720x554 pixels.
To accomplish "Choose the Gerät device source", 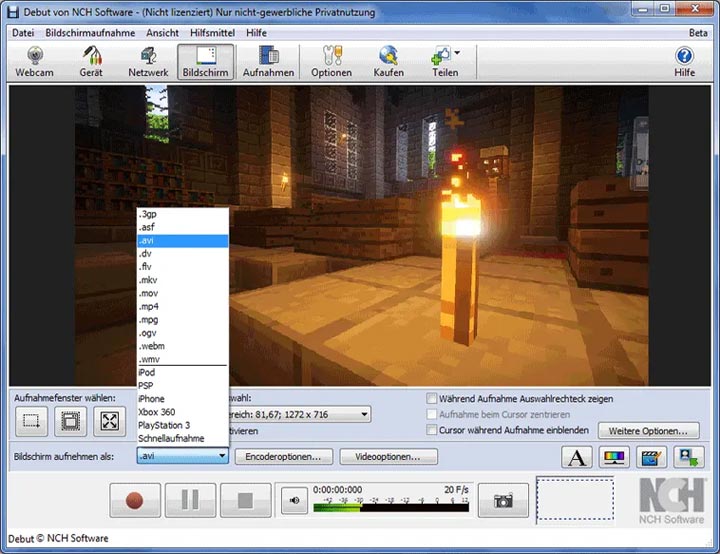I will pos(91,62).
